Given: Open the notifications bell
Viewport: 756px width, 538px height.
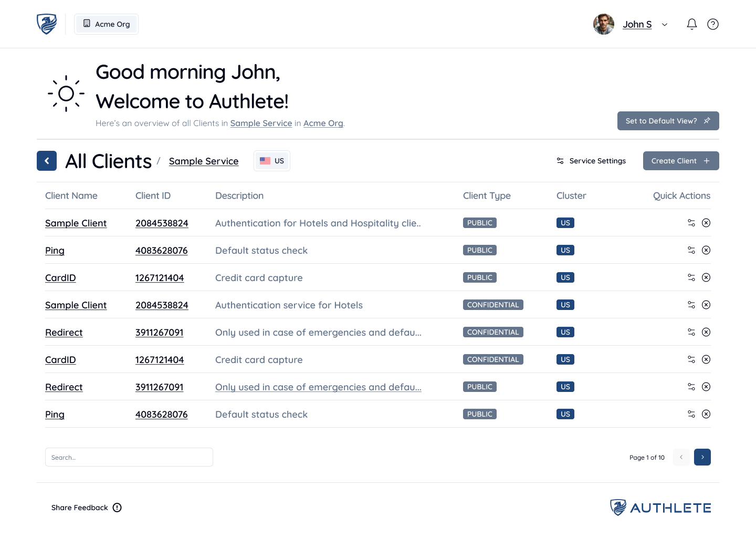Looking at the screenshot, I should point(692,24).
